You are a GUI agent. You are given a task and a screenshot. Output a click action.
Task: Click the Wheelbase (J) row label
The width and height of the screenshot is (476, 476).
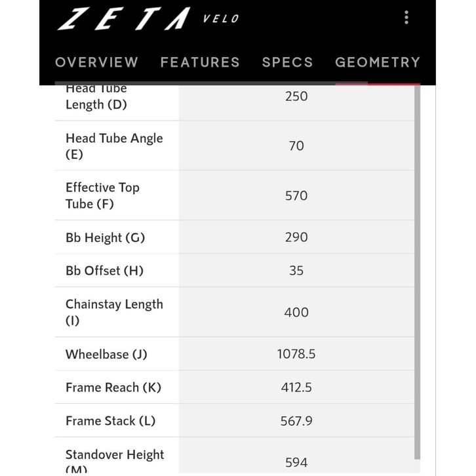[106, 354]
